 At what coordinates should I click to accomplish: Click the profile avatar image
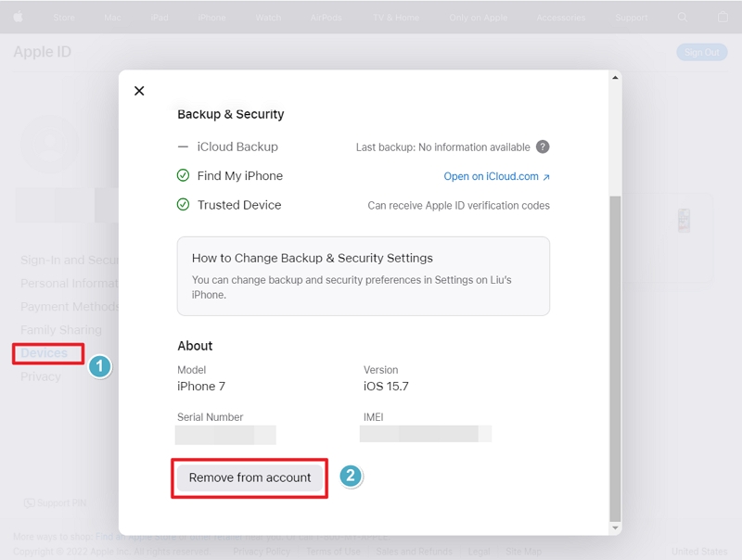coord(50,144)
